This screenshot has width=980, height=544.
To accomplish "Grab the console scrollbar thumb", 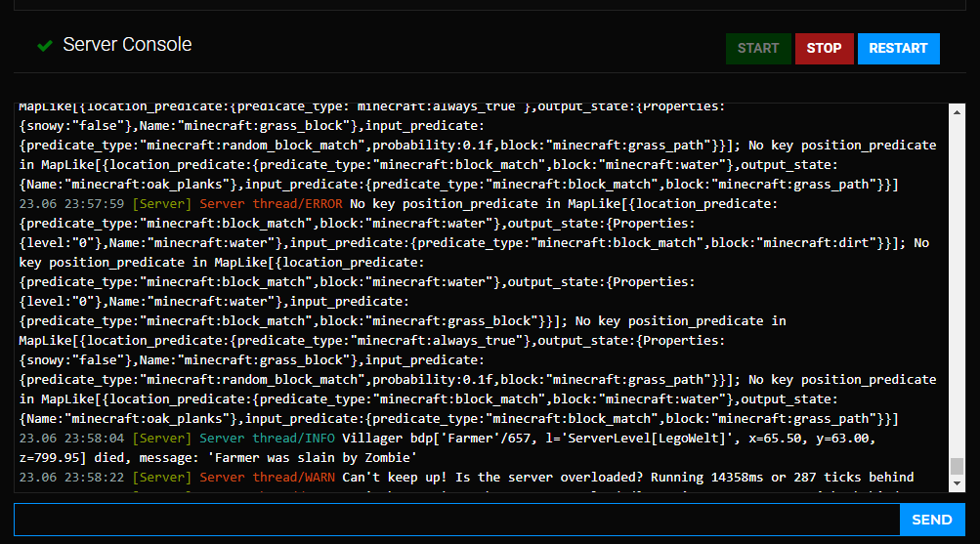I will [x=956, y=467].
